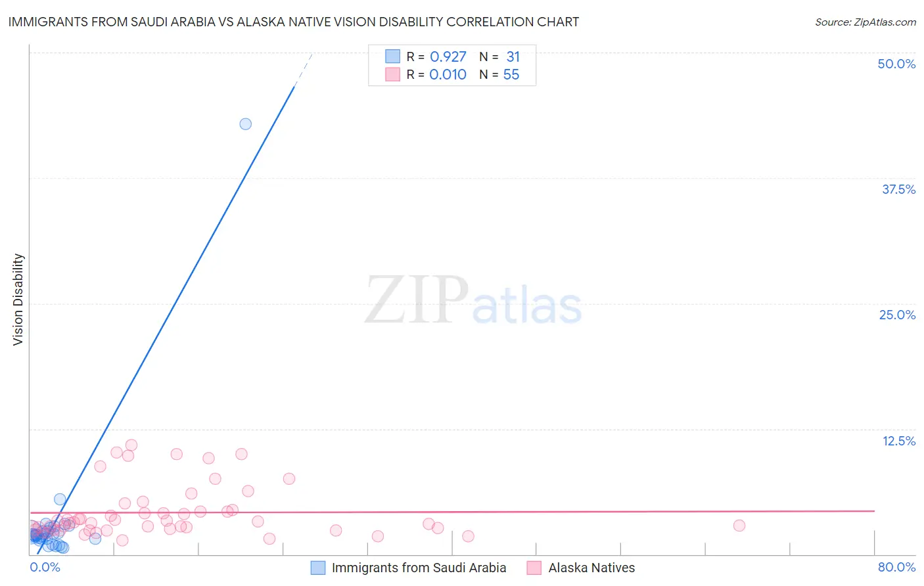Click the 80.0% x-axis label
Screen dimensions: 924x586
[x=896, y=567]
